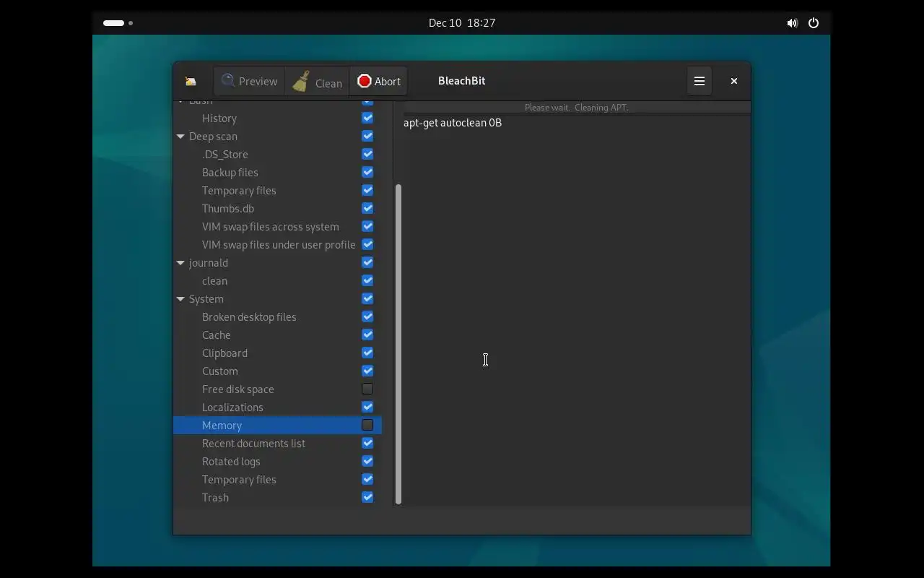924x578 pixels.
Task: Toggle the journald clean checkbox
Action: (x=367, y=280)
